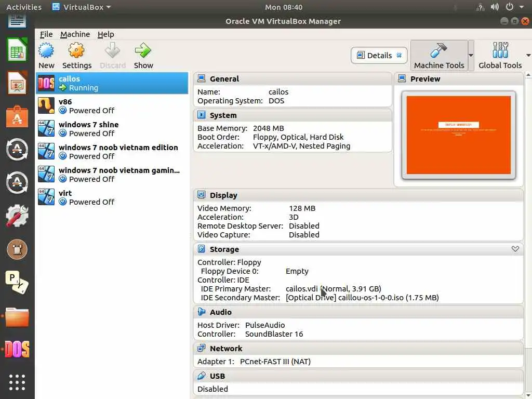Click the Preview panel monitor icon
The width and height of the screenshot is (532, 399).
tap(402, 78)
